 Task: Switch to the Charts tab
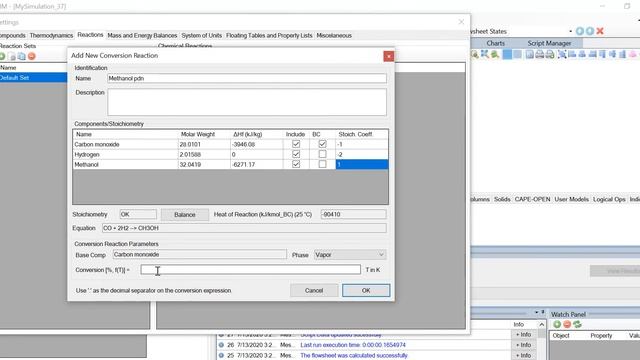(496, 43)
